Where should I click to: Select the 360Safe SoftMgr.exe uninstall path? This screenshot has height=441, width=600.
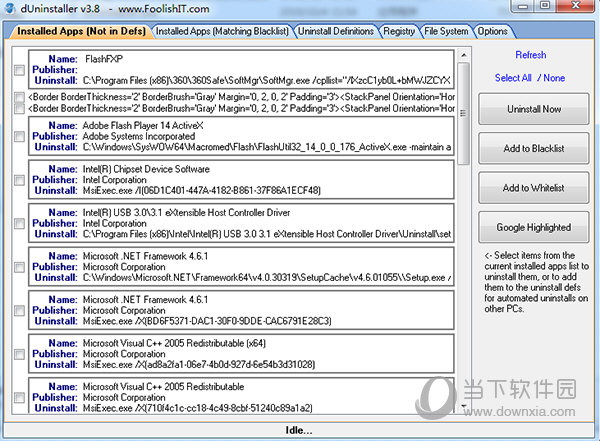267,80
